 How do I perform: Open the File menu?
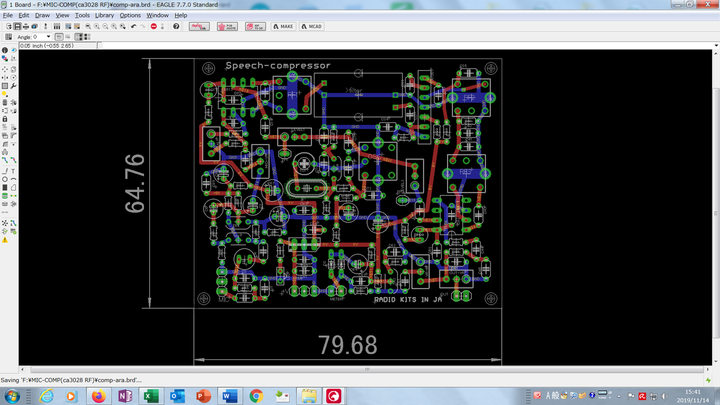(x=8, y=16)
